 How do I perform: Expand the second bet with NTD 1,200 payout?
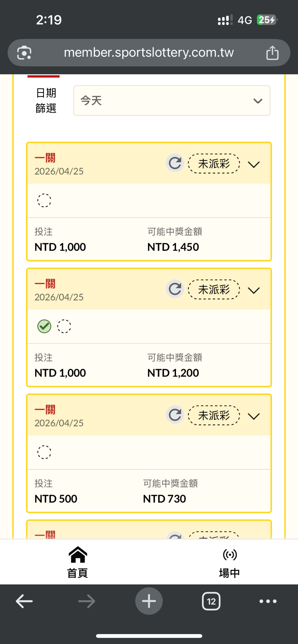(254, 290)
